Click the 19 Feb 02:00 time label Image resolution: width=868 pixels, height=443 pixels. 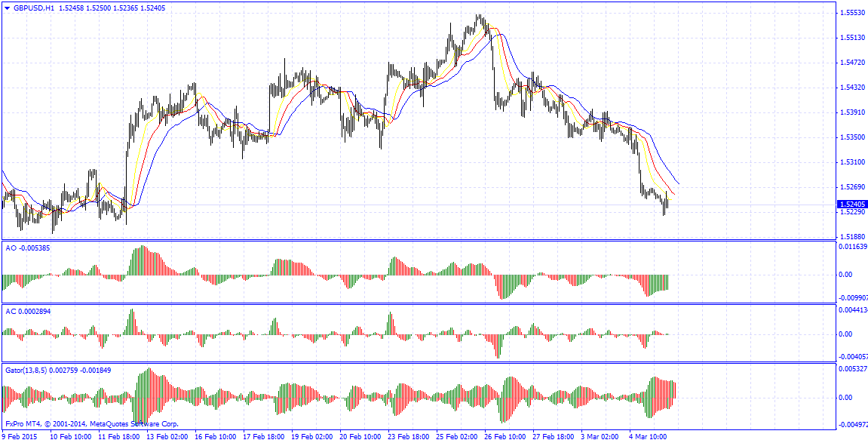pos(313,437)
